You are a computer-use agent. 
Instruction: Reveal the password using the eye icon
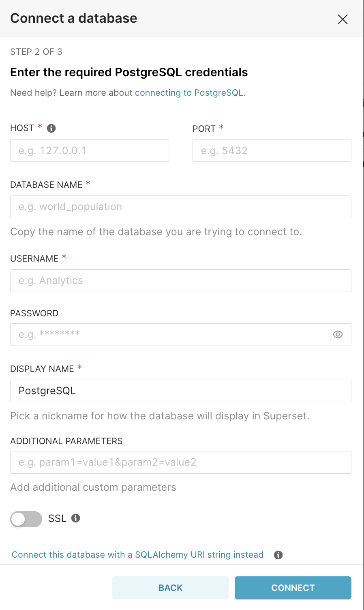click(338, 335)
